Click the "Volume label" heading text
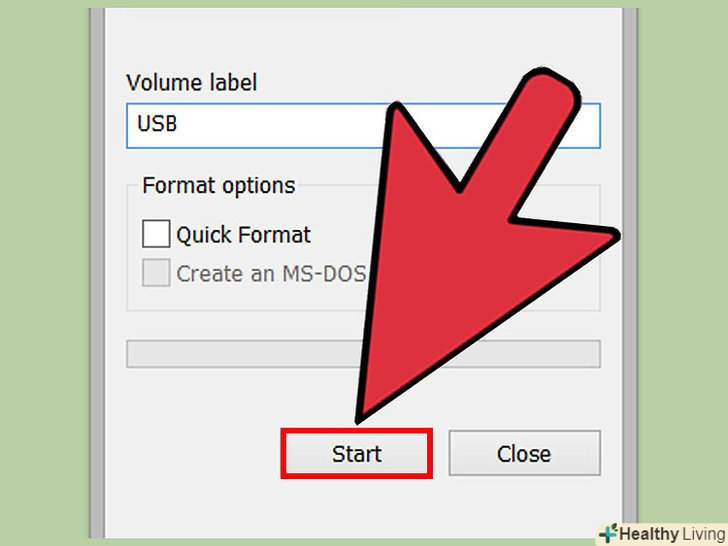728x546 pixels. pos(191,83)
